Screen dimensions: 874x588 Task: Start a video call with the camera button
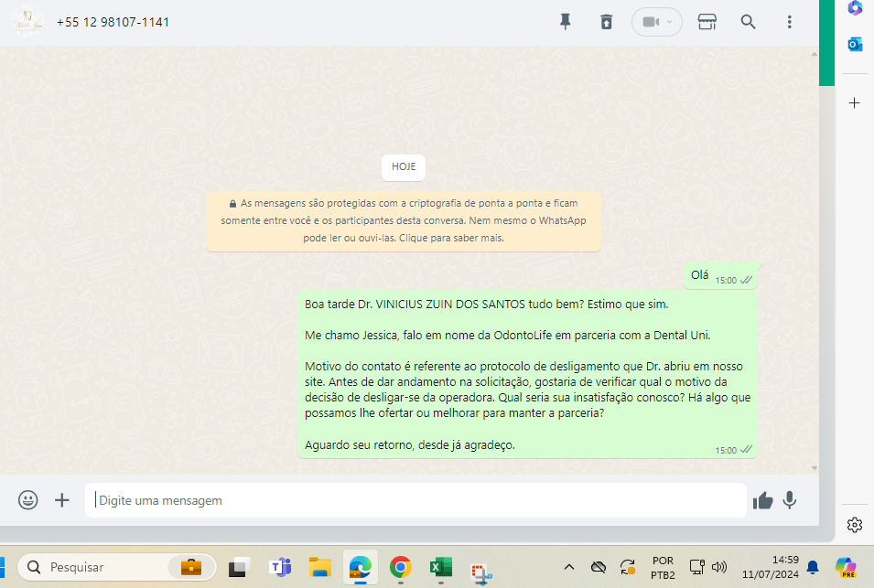(x=651, y=22)
